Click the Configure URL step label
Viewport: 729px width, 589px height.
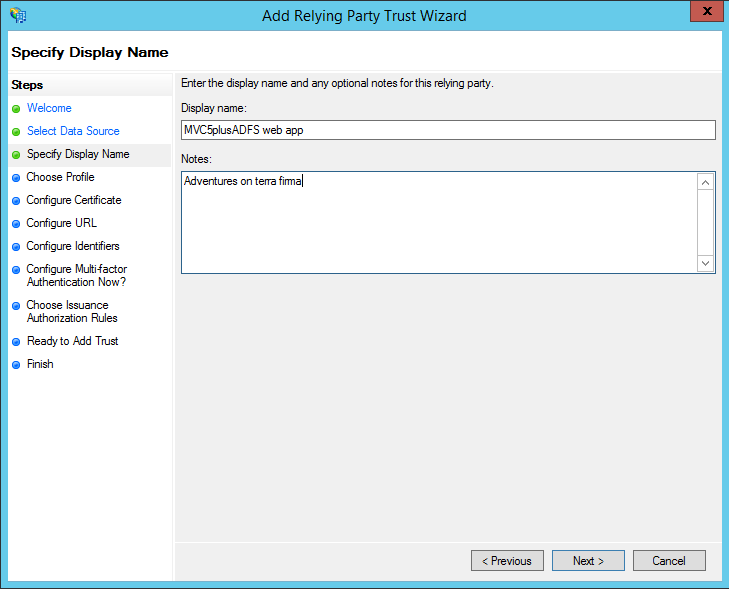pyautogui.click(x=61, y=223)
